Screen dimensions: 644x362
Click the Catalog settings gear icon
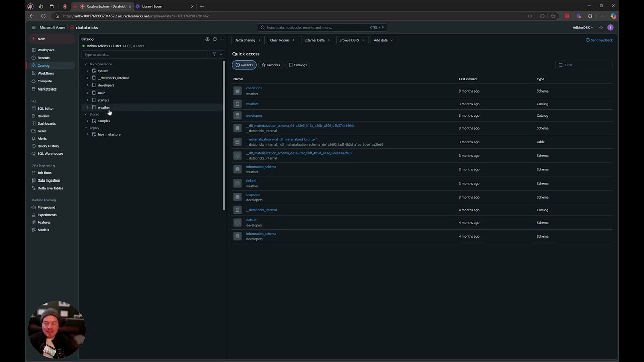[x=207, y=39]
